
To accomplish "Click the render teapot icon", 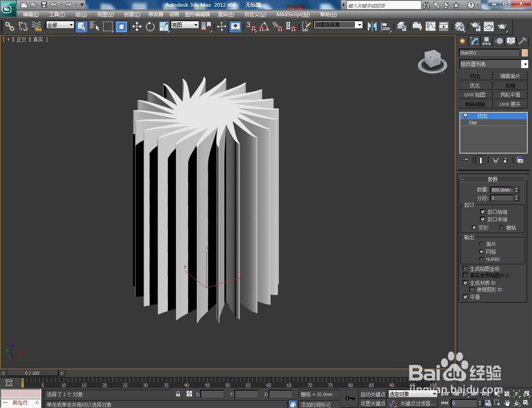I will 502,27.
